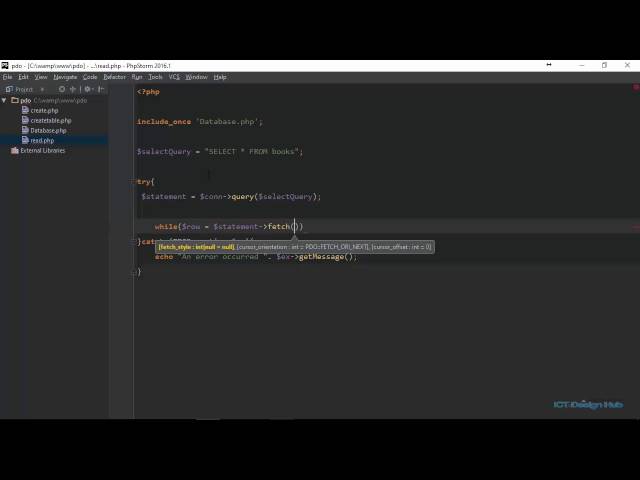Viewport: 640px width, 480px height.
Task: Select read.php in the project tree
Action: pos(42,140)
